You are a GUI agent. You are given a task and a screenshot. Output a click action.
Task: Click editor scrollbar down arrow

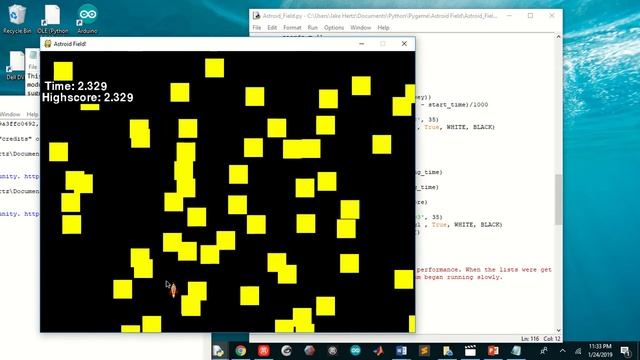(558, 331)
